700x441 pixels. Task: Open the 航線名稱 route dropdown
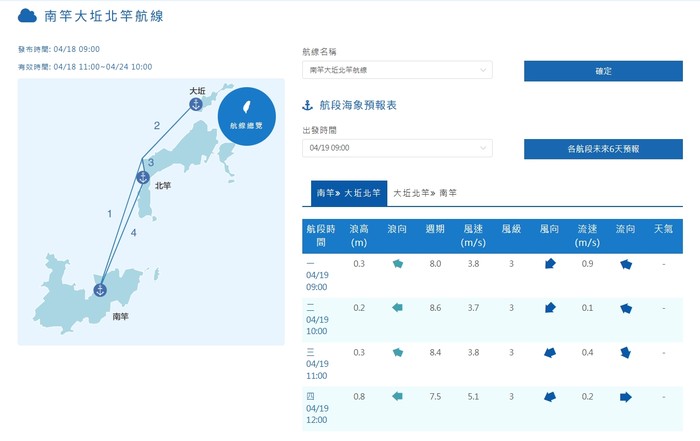(397, 70)
